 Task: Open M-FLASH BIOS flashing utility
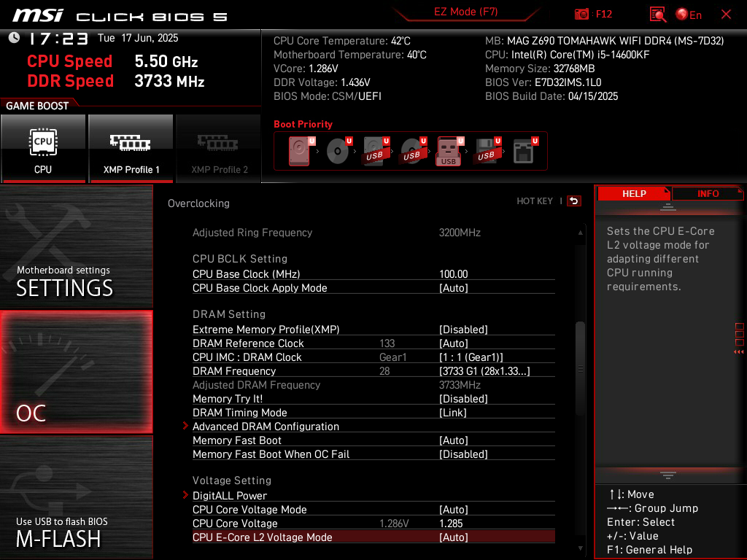pos(76,497)
